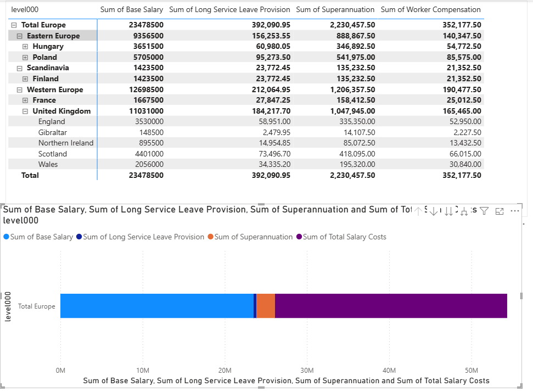
Task: Open chart in Focus mode
Action: [x=500, y=211]
